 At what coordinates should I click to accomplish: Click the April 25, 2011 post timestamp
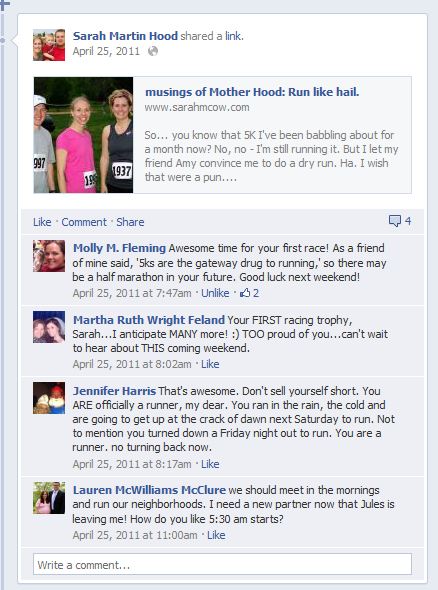(x=106, y=51)
